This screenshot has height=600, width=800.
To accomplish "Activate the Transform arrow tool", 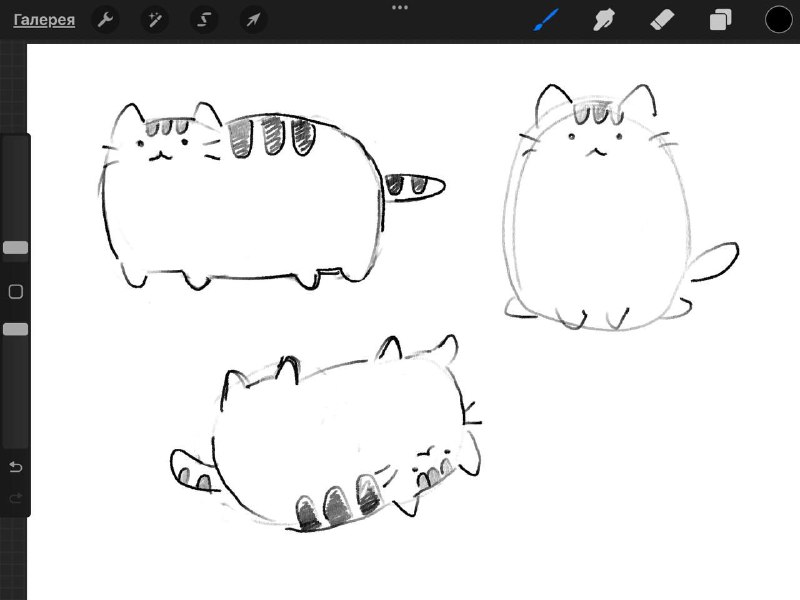I will click(254, 20).
